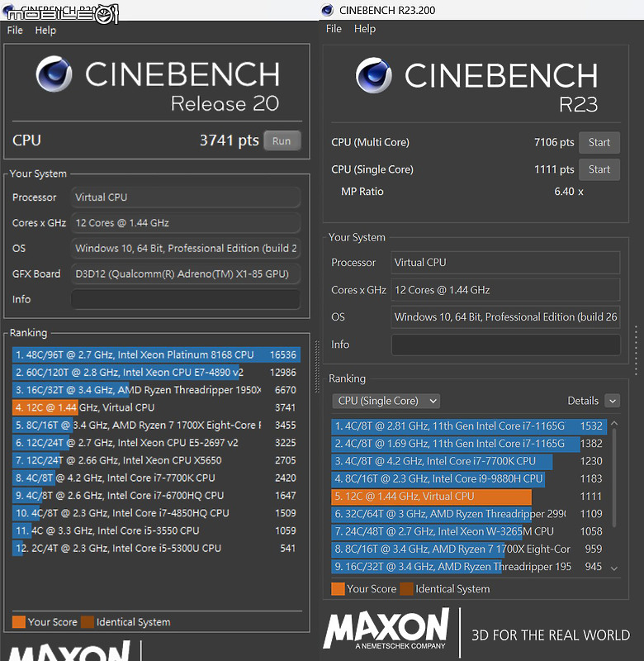The height and width of the screenshot is (661, 644).
Task: Click R20 panel vertical splitter handle
Action: (x=317, y=367)
